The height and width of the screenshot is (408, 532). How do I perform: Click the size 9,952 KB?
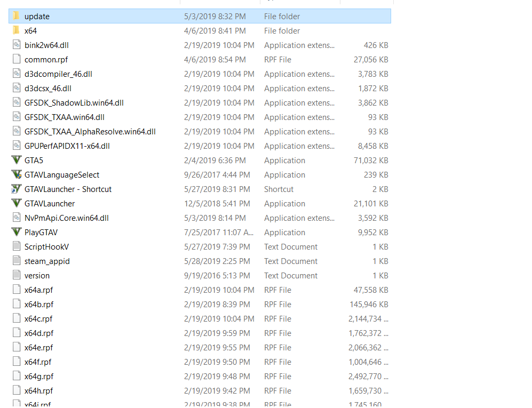point(373,233)
